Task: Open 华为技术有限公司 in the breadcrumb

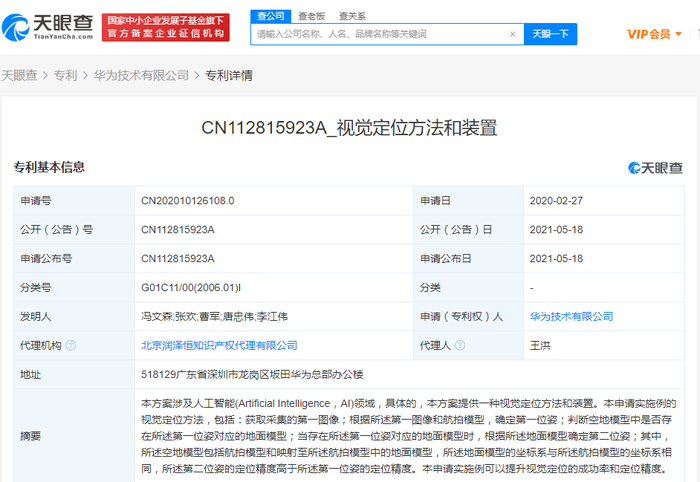Action: point(140,75)
